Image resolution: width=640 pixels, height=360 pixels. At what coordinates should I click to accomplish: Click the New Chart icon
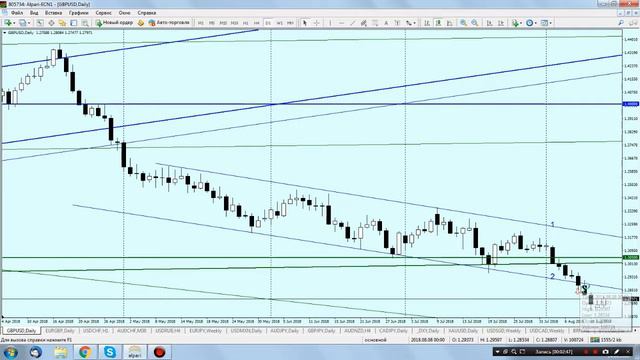(x=8, y=23)
